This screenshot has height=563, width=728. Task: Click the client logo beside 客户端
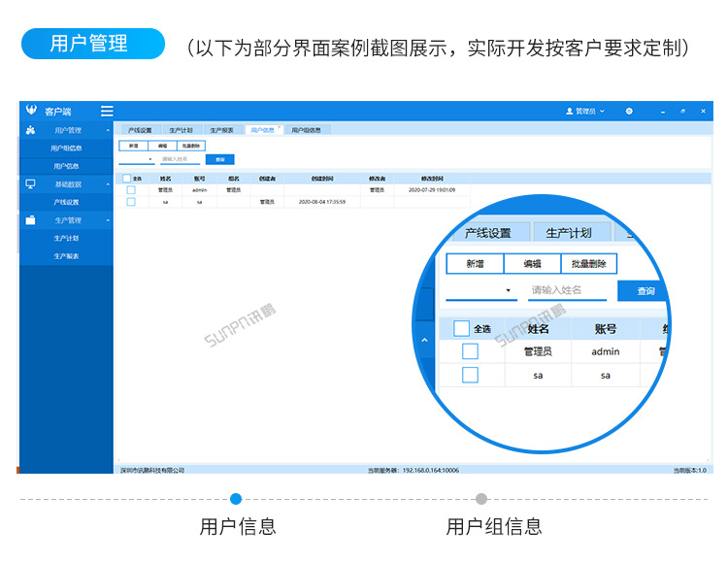pyautogui.click(x=31, y=110)
